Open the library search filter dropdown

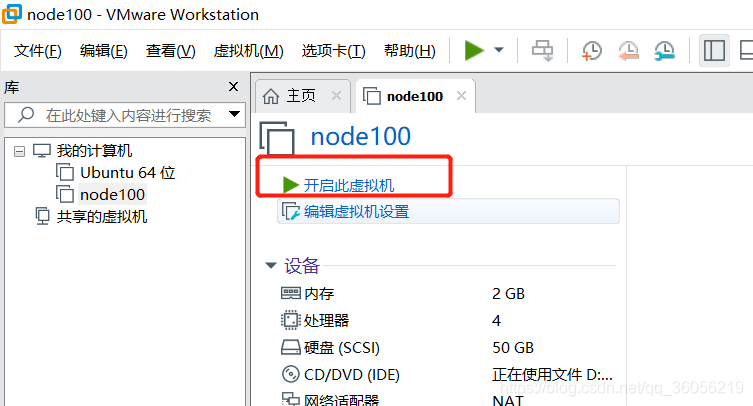tap(234, 114)
